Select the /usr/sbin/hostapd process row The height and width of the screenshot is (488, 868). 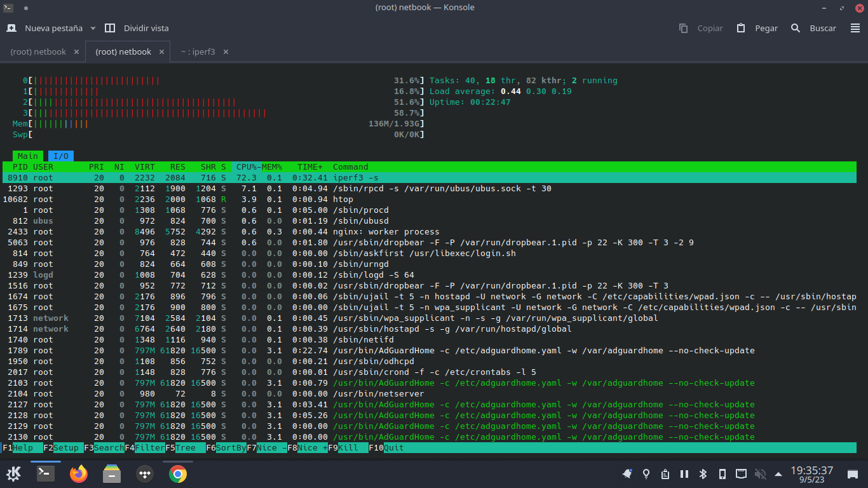click(x=430, y=329)
